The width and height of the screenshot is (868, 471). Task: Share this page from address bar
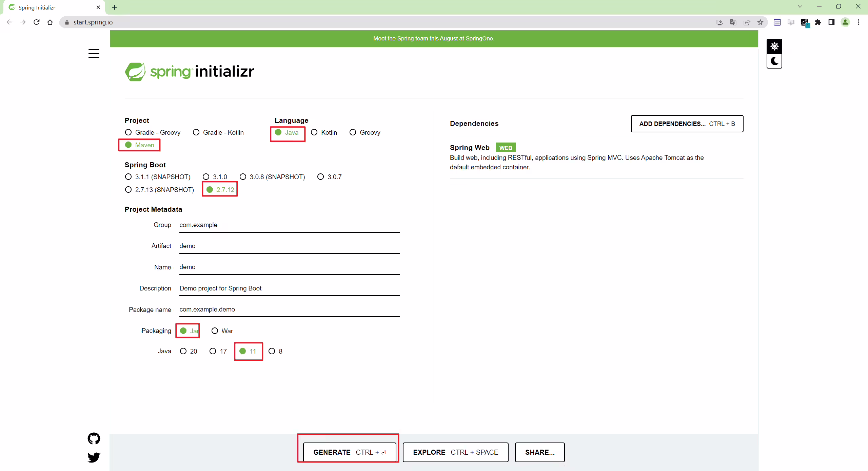[x=747, y=22]
